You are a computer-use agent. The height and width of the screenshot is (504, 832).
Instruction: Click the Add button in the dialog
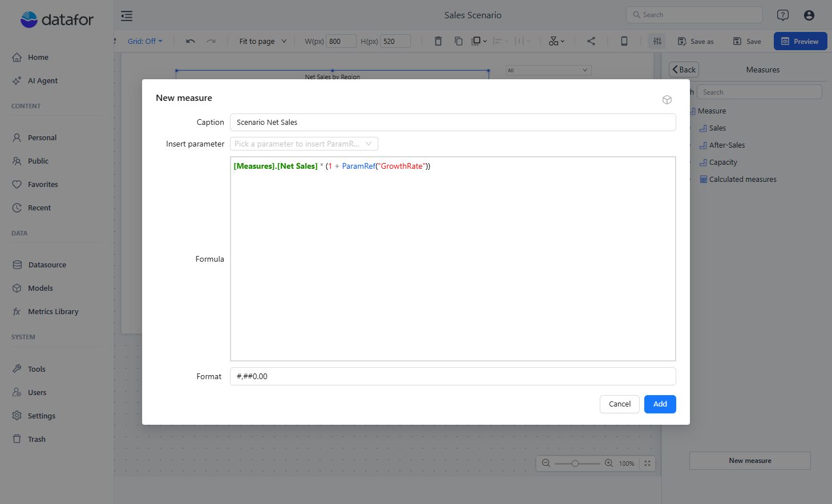tap(660, 404)
